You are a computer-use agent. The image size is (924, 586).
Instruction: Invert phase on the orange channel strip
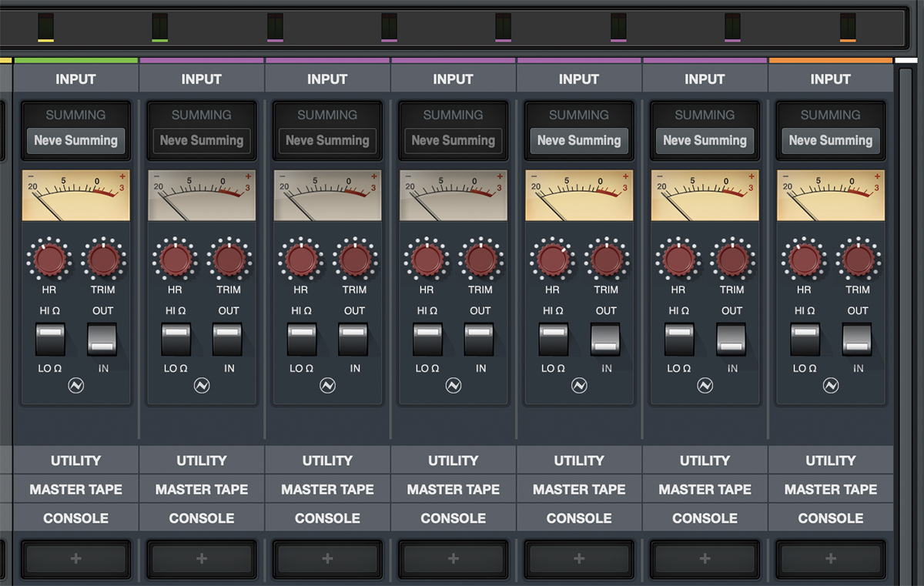pos(830,386)
